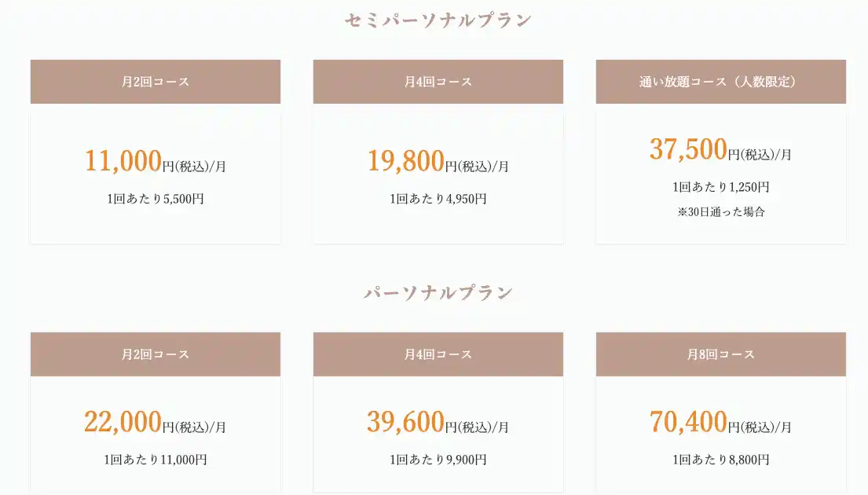
Task: Click the ※30日通った場合 note
Action: tap(720, 211)
